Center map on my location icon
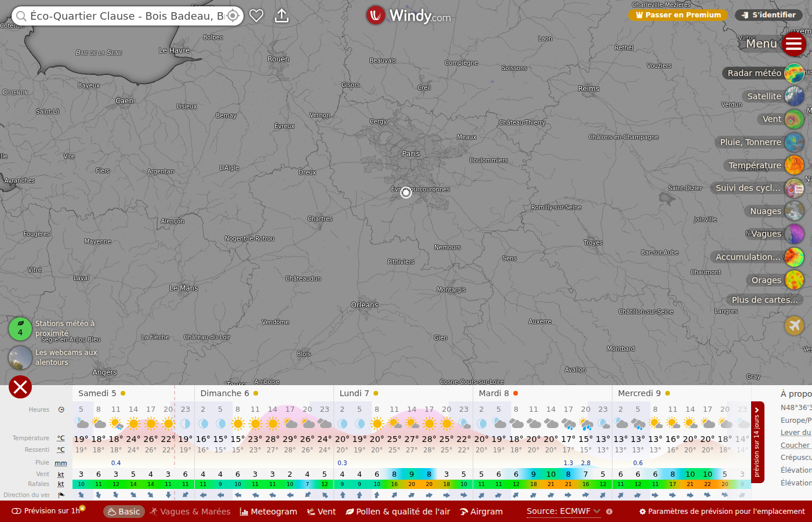The width and height of the screenshot is (812, 522). pos(233,16)
